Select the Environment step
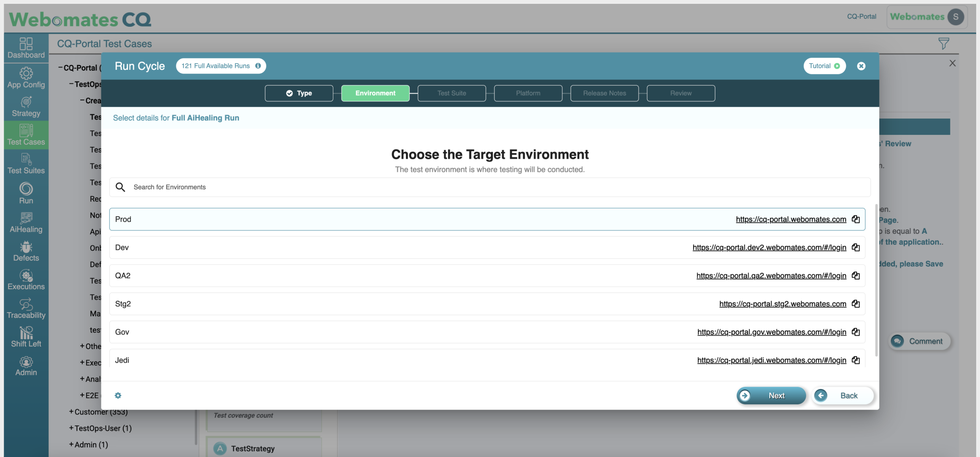This screenshot has height=457, width=980. [x=375, y=93]
